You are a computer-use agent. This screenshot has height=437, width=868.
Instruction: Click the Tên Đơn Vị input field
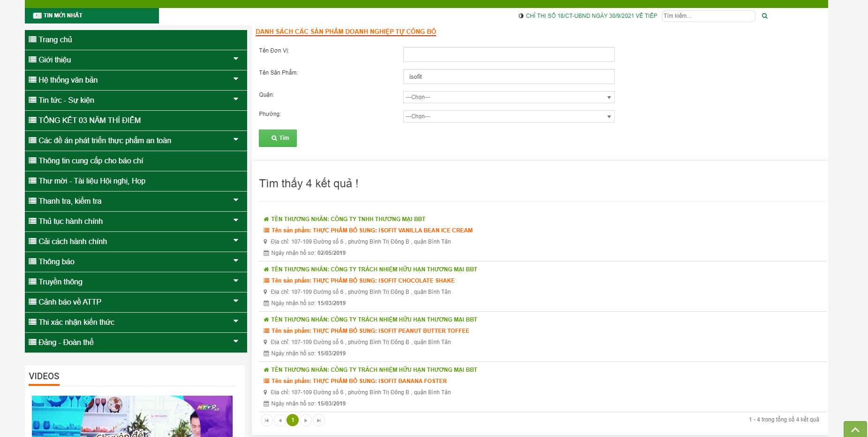coord(509,54)
